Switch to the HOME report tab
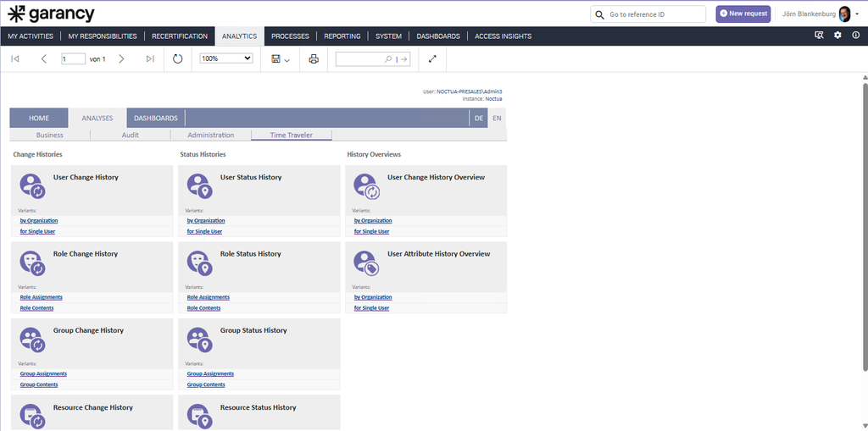Image resolution: width=868 pixels, height=431 pixels. click(x=39, y=118)
